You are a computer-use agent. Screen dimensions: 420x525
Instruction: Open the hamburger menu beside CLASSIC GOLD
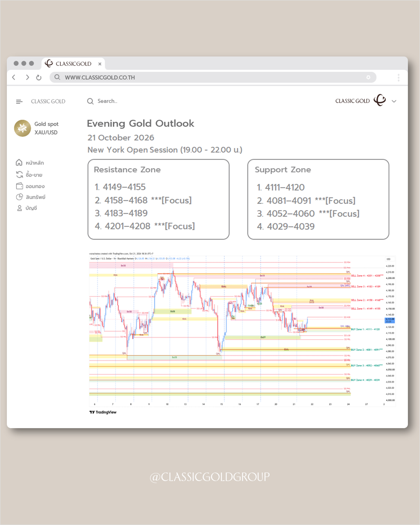[19, 101]
